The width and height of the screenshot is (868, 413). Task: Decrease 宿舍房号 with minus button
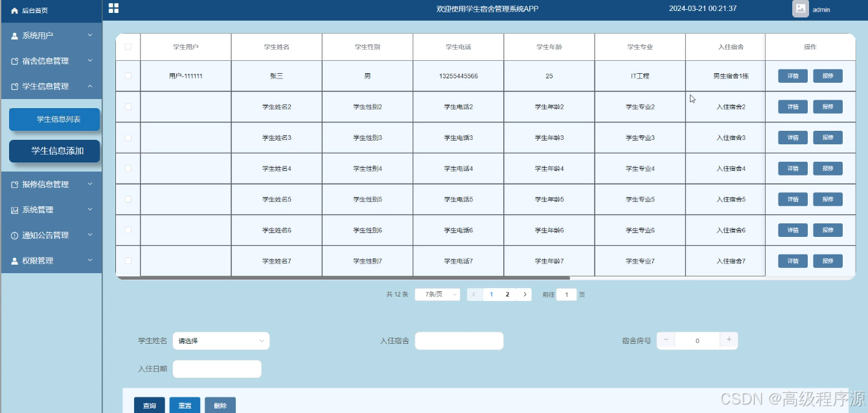666,340
